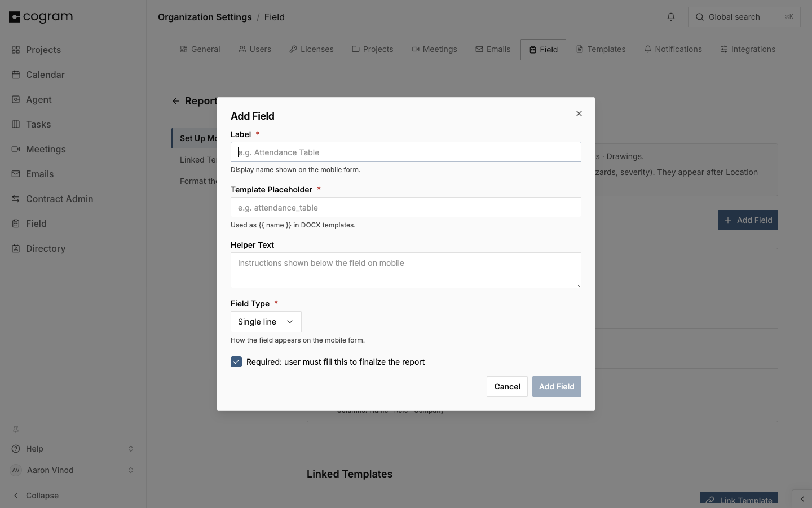Screen dimensions: 812x508
Task: Click the pin icon above Help
Action: (16, 429)
